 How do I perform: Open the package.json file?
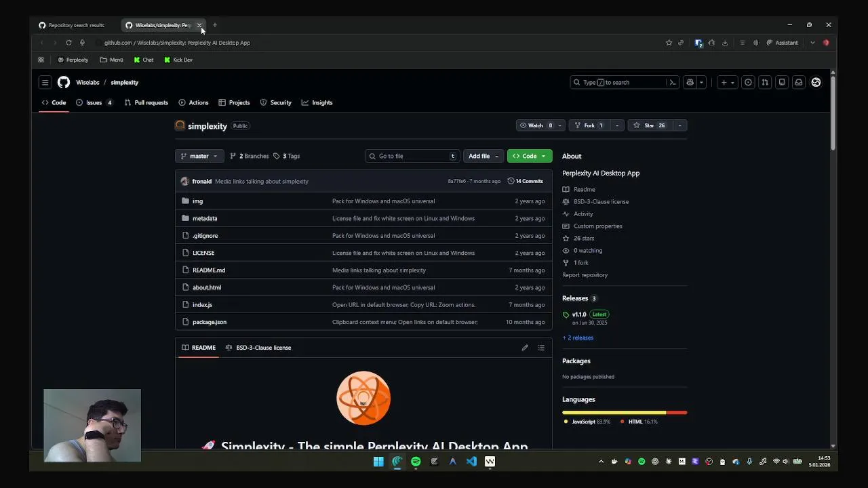210,322
